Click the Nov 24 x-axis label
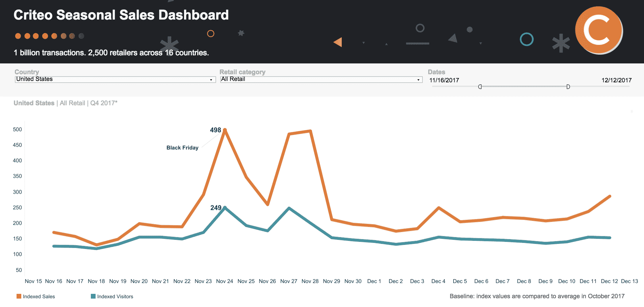This screenshot has width=644, height=307. click(x=225, y=281)
